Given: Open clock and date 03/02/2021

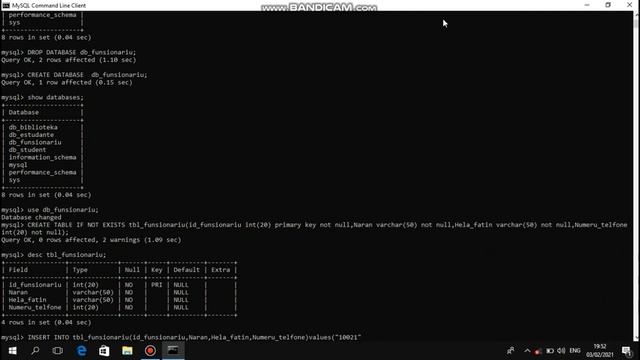Looking at the screenshot, I should 600,351.
